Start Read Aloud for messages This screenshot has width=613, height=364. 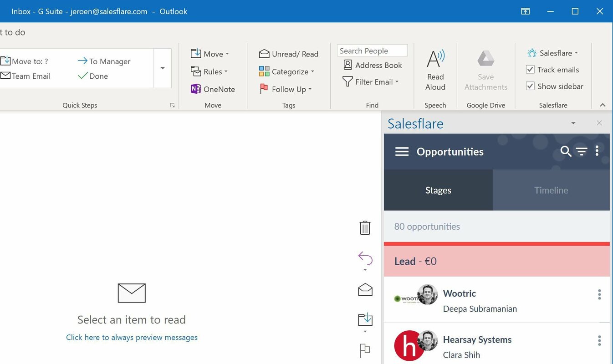coord(435,69)
